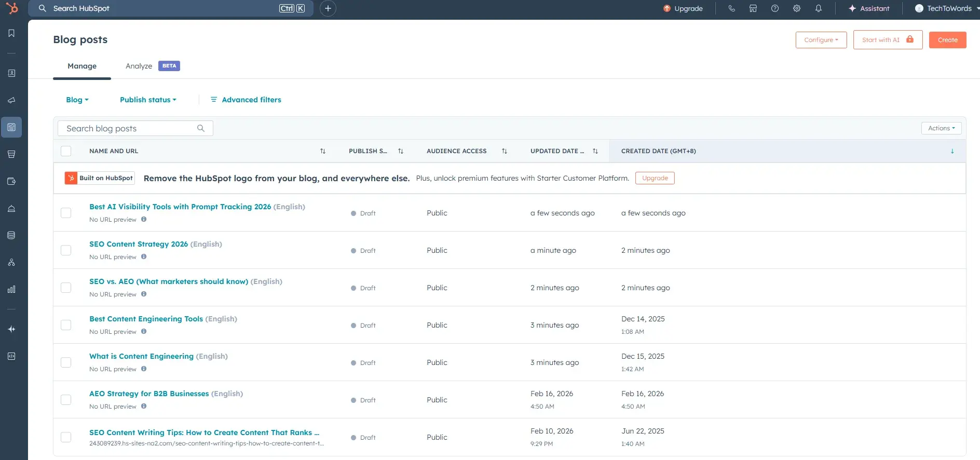Select the SEO Content Writing Tips checkbox

tap(66, 437)
